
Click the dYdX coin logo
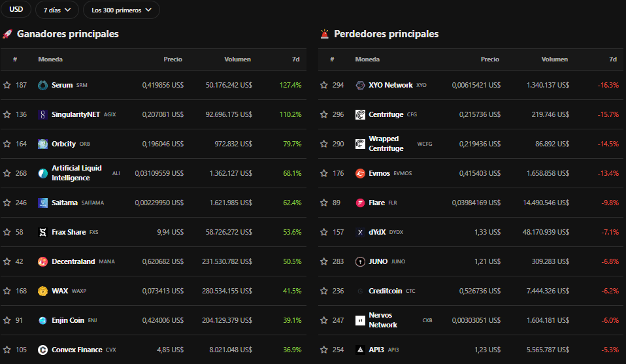pyautogui.click(x=360, y=232)
